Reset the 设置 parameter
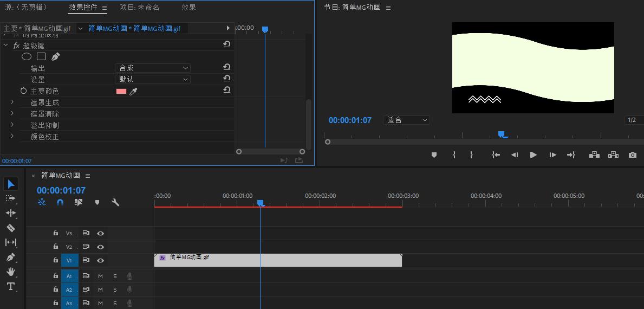The width and height of the screenshot is (644, 309). 227,79
